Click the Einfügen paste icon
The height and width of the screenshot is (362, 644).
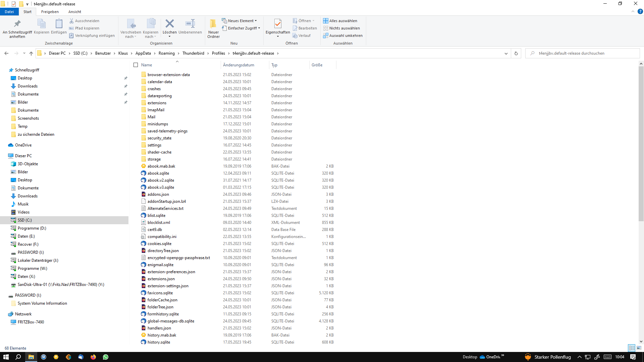(x=59, y=24)
